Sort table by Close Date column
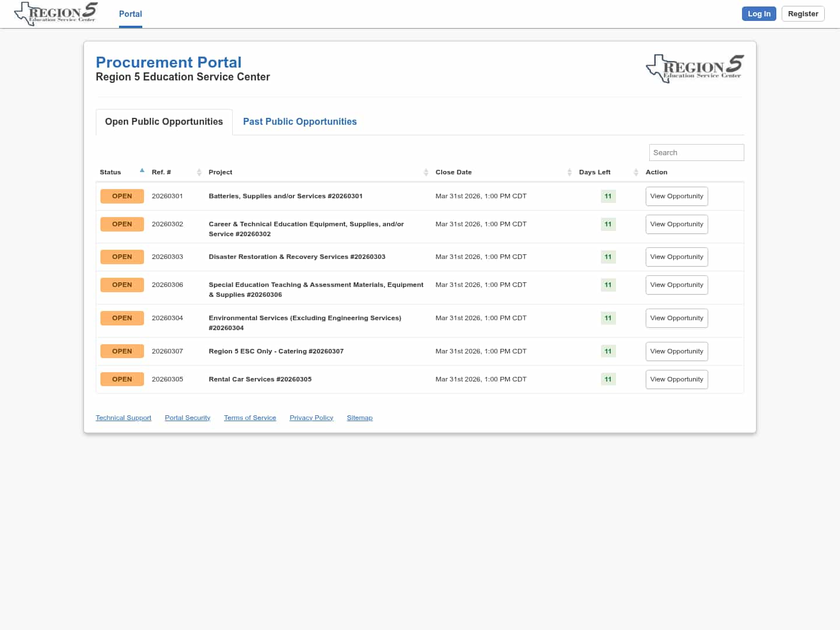The image size is (840, 630). (x=569, y=172)
